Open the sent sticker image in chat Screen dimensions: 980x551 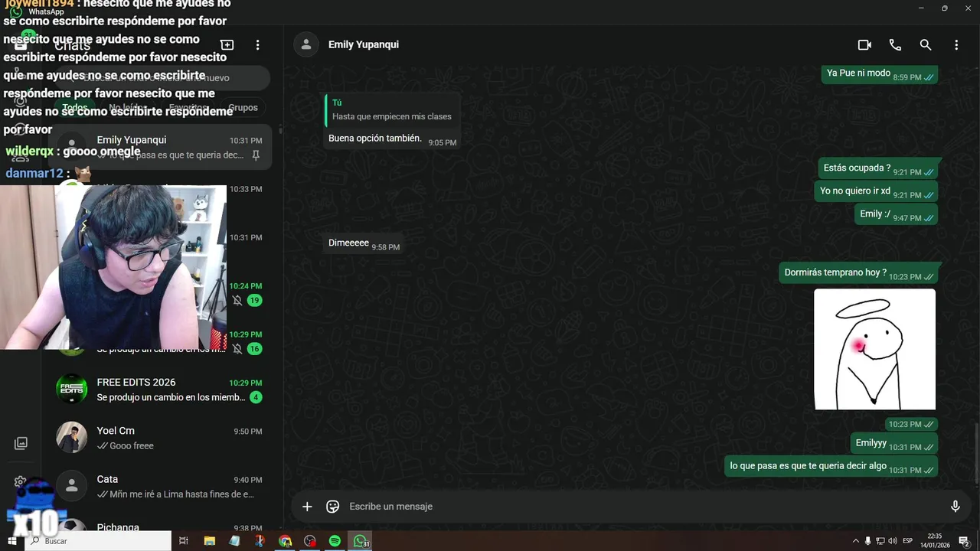pyautogui.click(x=874, y=349)
